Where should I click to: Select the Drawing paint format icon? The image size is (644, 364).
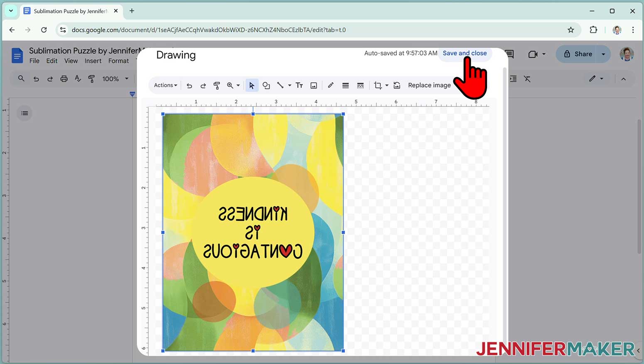click(x=216, y=85)
